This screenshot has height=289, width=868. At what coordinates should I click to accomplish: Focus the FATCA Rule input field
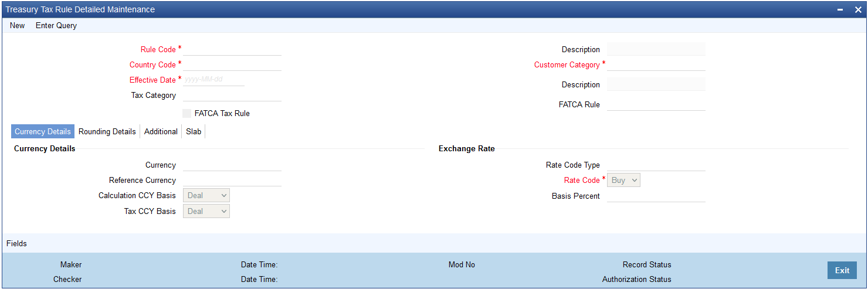[x=656, y=104]
